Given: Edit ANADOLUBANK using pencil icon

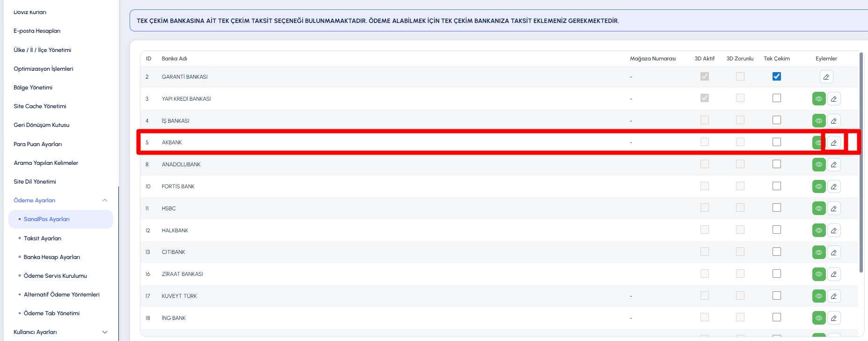Looking at the screenshot, I should 834,164.
